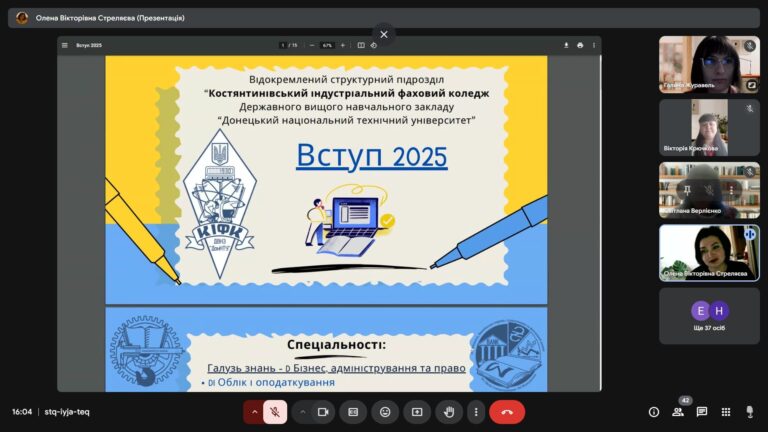The image size is (768, 432).
Task: Zoom in the PDF with plus icon
Action: click(343, 45)
